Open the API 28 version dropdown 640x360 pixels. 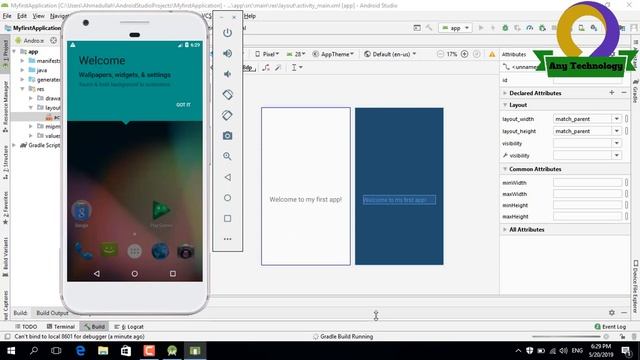click(296, 54)
